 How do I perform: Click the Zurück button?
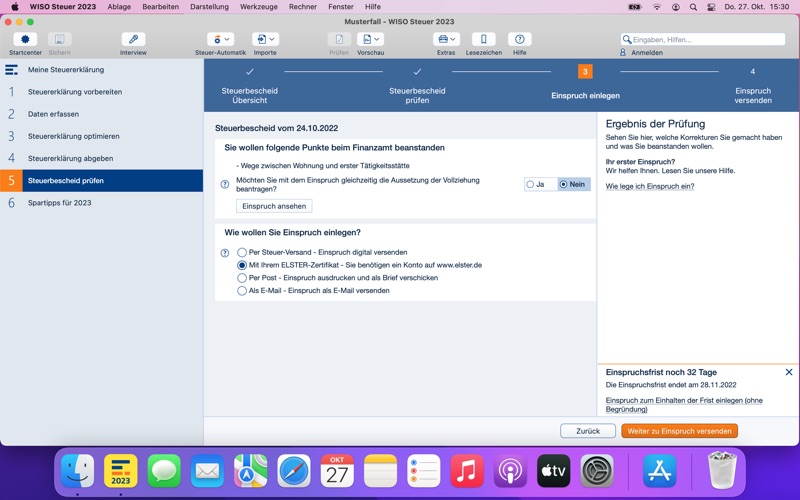(x=588, y=431)
